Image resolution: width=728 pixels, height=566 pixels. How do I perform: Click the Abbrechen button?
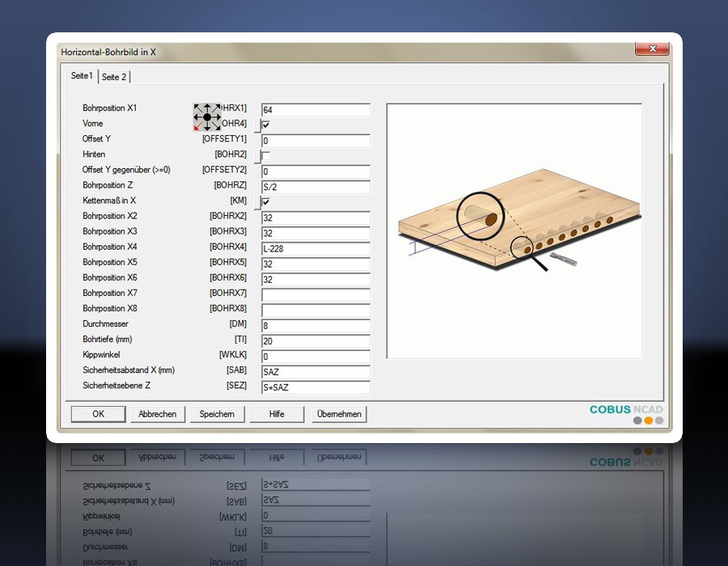coord(158,414)
